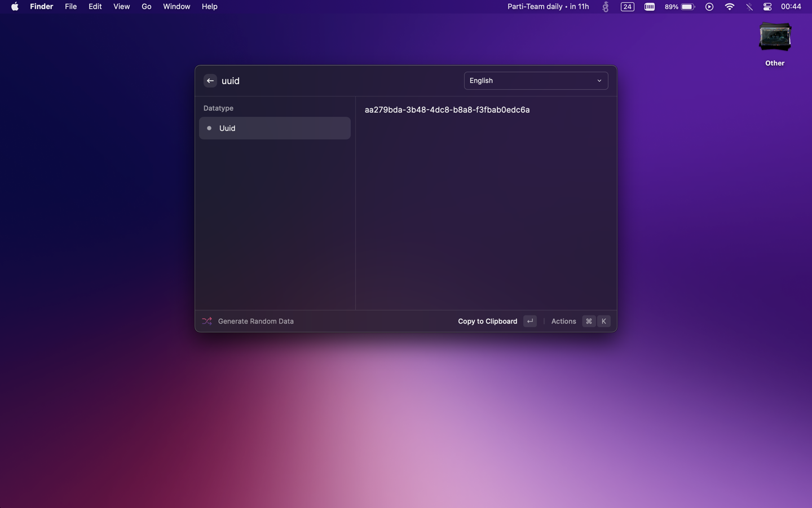Click the Generate Random Data shuffle icon

(207, 321)
